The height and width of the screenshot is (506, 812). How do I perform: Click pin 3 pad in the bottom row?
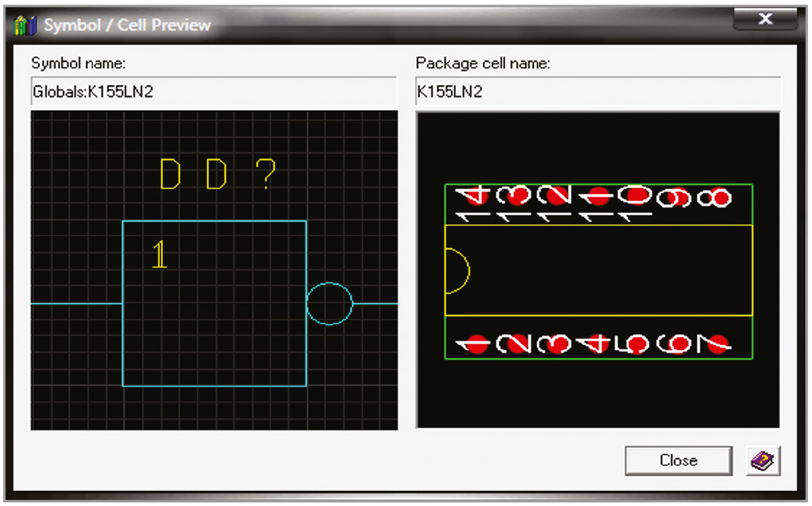click(x=557, y=344)
